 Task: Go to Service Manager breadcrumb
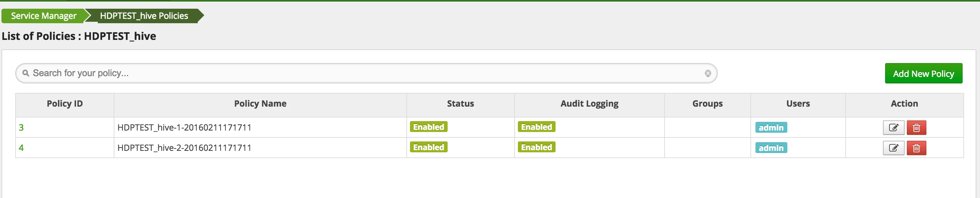point(43,16)
